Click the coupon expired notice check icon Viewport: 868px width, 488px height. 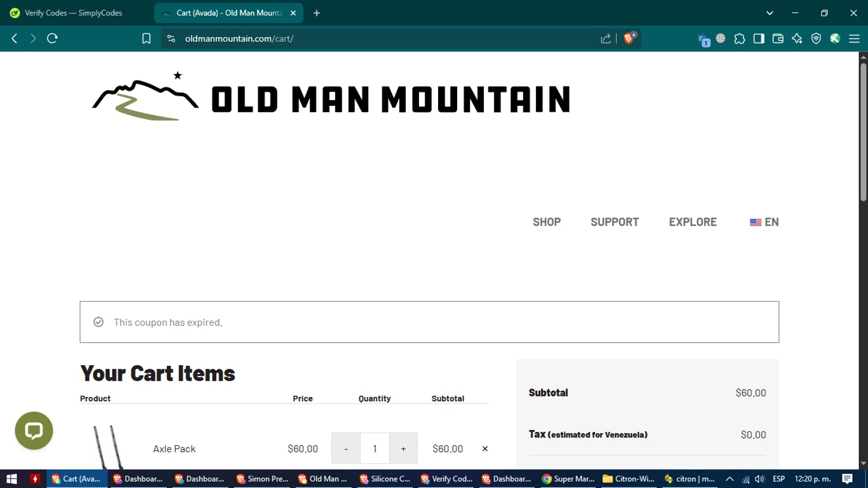98,322
